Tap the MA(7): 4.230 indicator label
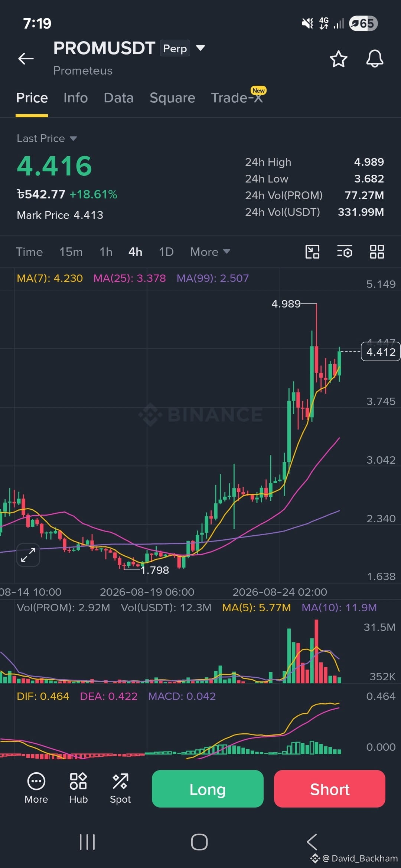This screenshot has height=868, width=401. (x=50, y=278)
